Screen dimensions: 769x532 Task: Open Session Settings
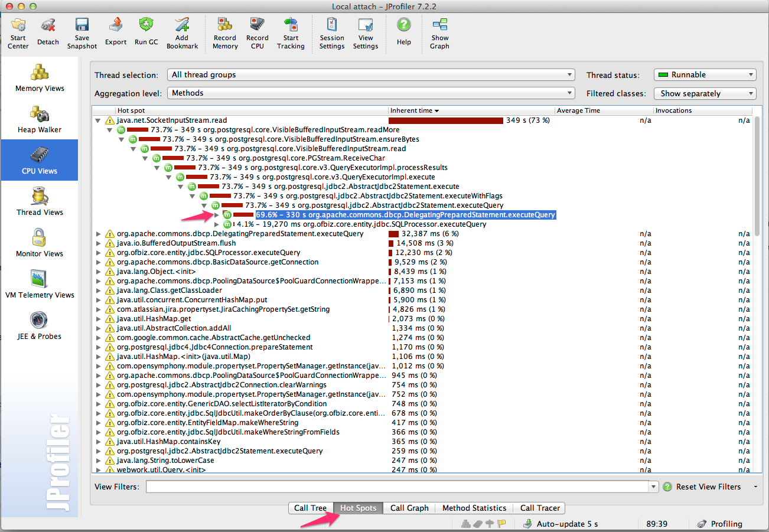pyautogui.click(x=332, y=33)
